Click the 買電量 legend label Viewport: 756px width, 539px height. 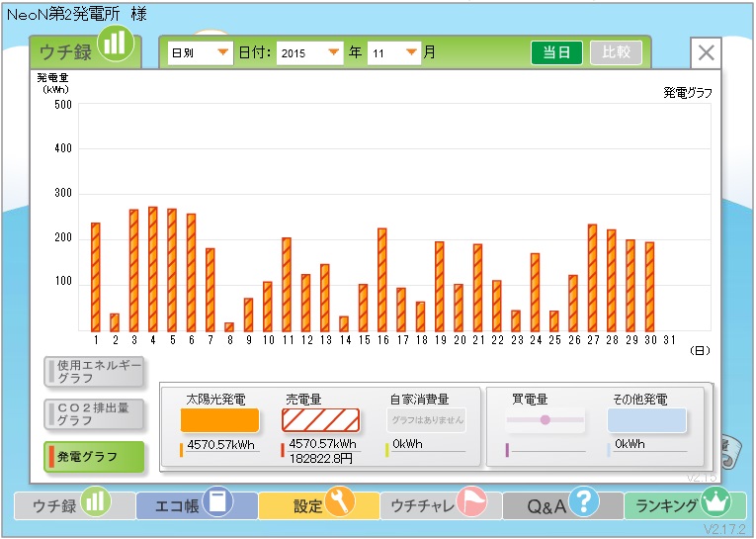click(x=530, y=400)
